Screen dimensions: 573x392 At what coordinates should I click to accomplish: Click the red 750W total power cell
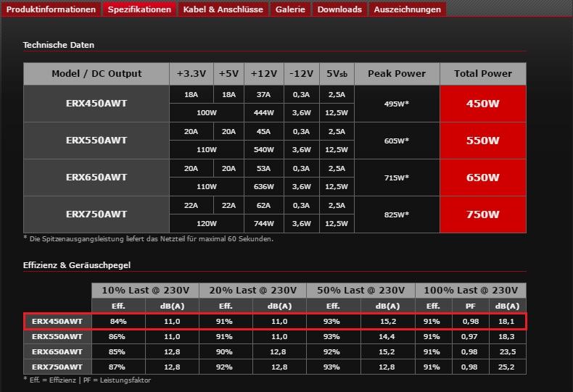pos(483,214)
